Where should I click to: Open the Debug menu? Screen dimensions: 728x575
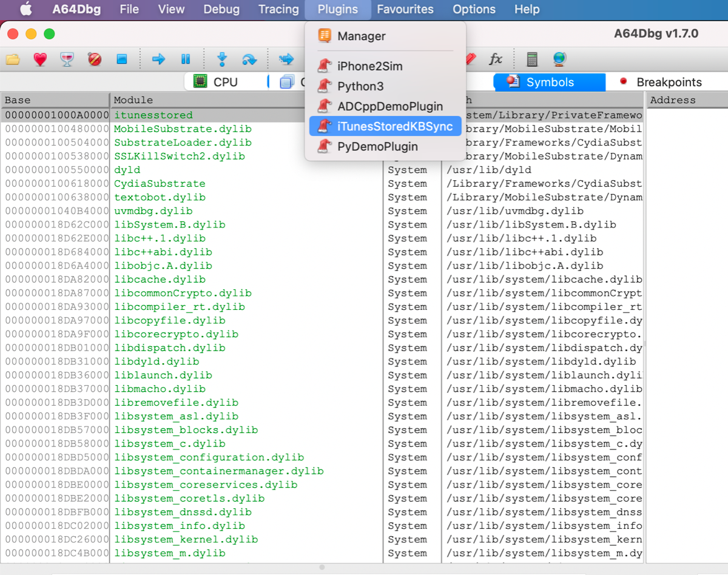click(x=221, y=9)
